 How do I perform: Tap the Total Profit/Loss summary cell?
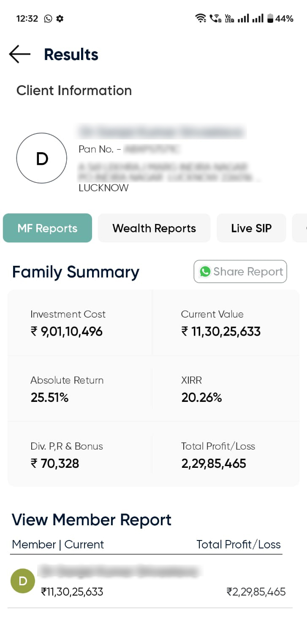pyautogui.click(x=226, y=455)
